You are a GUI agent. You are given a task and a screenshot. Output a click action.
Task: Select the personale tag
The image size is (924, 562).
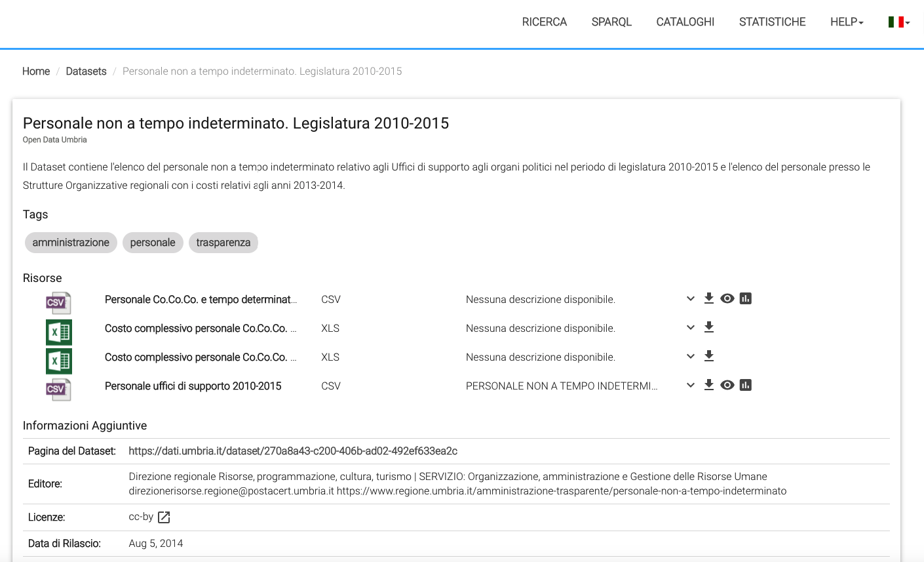pos(153,243)
